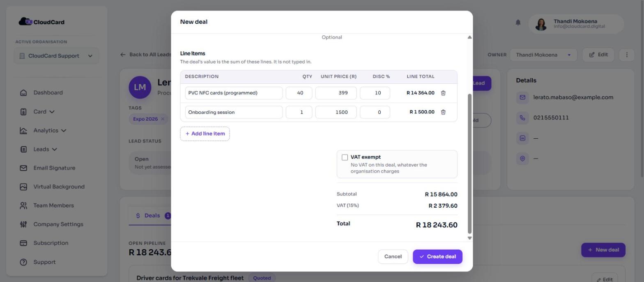Click the Driver cards for Trekvale Freight fleet title
644x282 pixels.
(190, 278)
